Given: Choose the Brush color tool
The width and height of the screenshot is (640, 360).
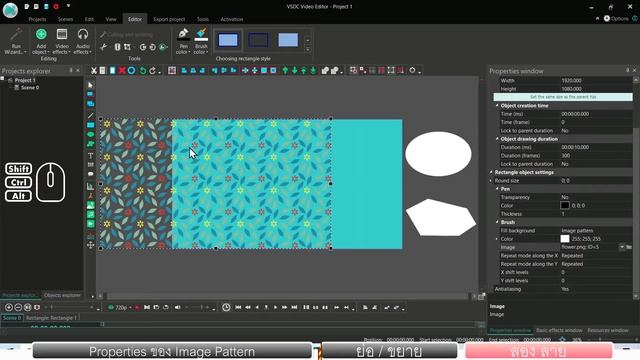Looking at the screenshot, I should (x=201, y=41).
